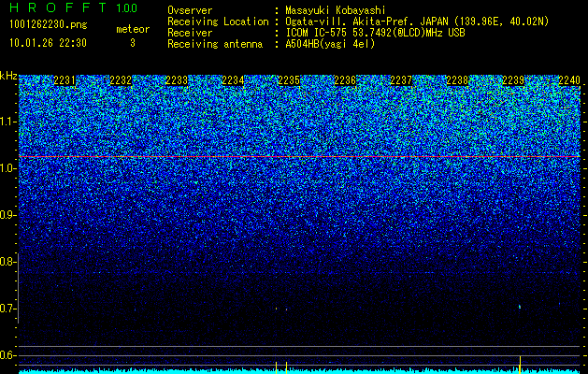Click time marker 2231
The height and width of the screenshot is (374, 588).
pyautogui.click(x=65, y=80)
